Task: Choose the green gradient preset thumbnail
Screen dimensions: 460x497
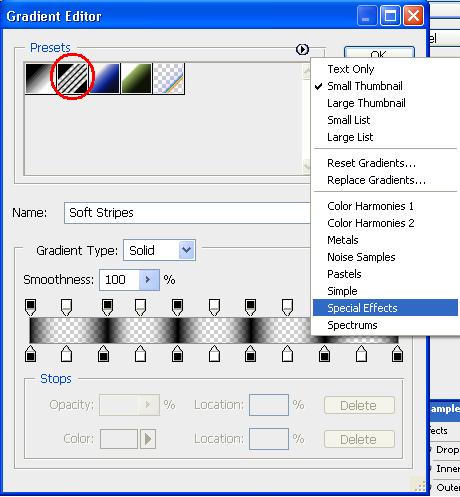Action: pos(136,78)
